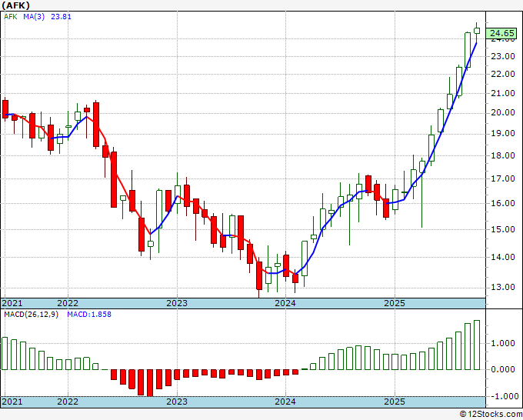The width and height of the screenshot is (523, 420).
Task: Click 2022 on the price chart timeline
Action: pos(68,303)
